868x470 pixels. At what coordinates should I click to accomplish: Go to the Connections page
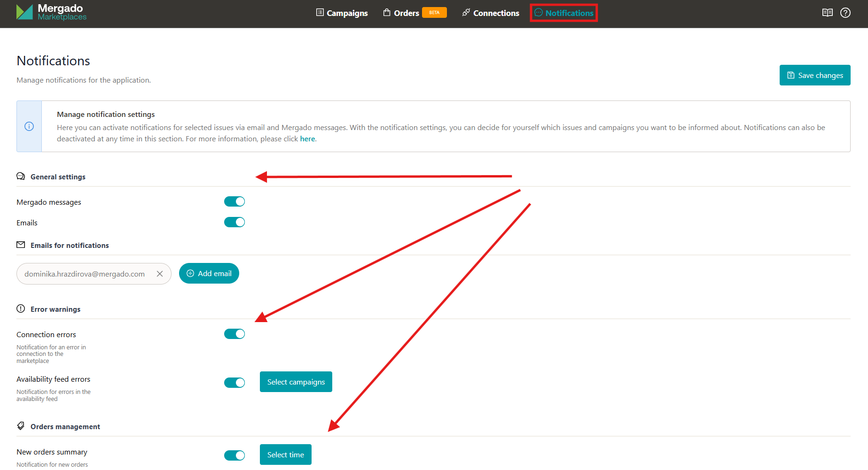491,13
